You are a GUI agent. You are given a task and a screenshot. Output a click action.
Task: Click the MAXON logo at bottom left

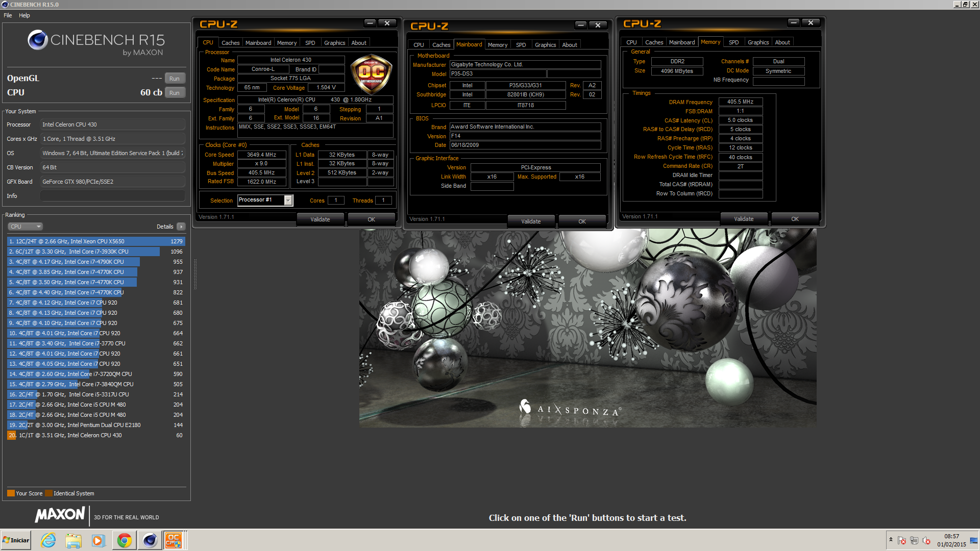click(60, 514)
